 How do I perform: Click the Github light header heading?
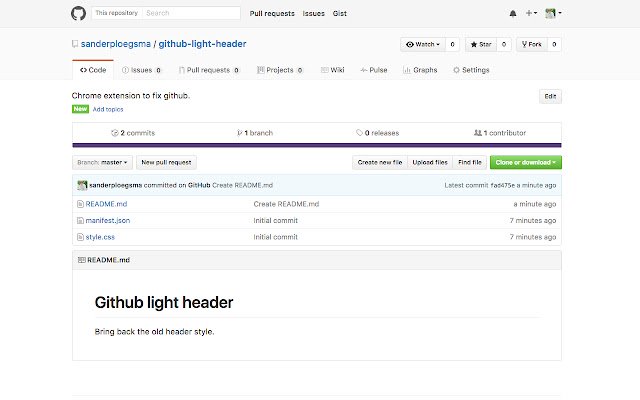pyautogui.click(x=164, y=302)
